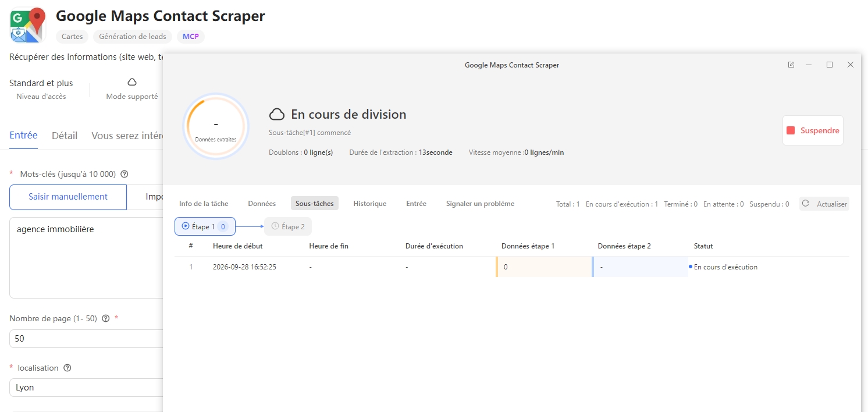Click start time 2026-09-28 16:52:25

point(244,267)
